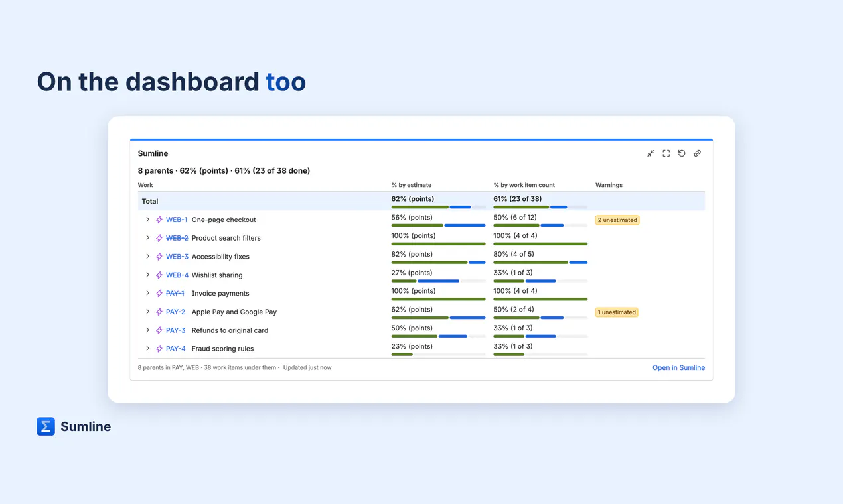The height and width of the screenshot is (504, 843).
Task: Click the epic icon beside PAY-1
Action: point(159,293)
